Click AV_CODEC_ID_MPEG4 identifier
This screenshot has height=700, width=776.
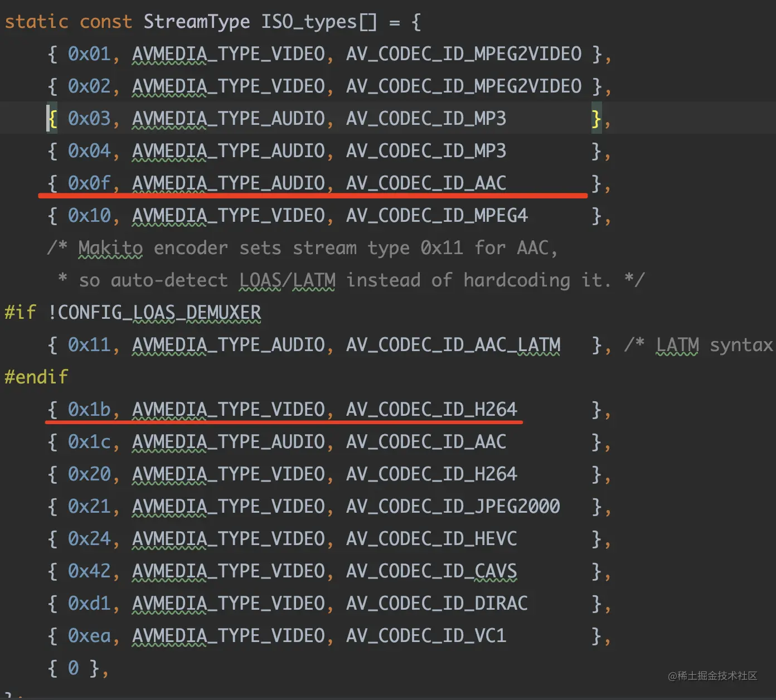(x=437, y=216)
